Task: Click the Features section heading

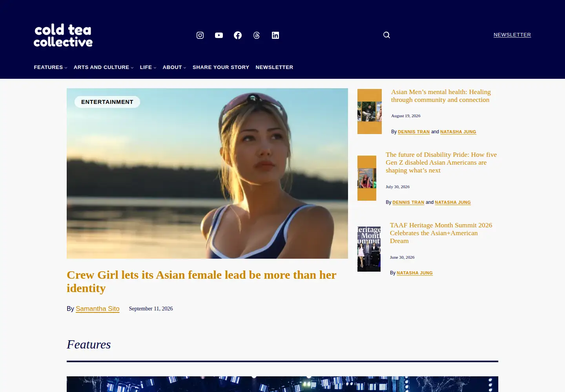Action: 89,345
